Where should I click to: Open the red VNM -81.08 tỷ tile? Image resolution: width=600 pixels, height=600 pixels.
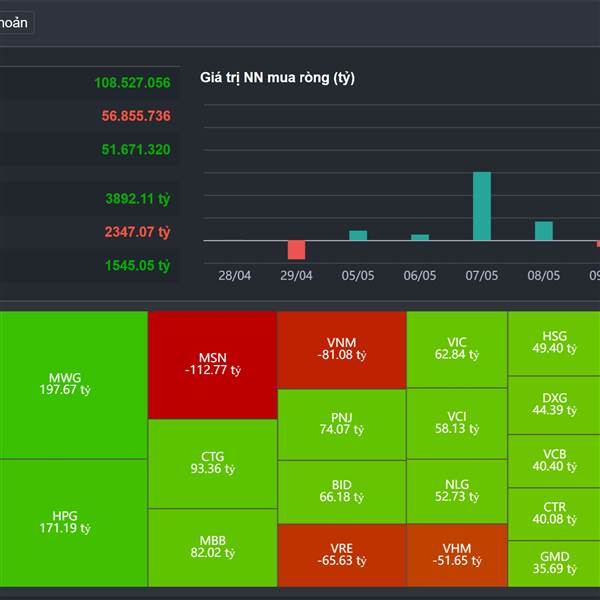(x=341, y=349)
